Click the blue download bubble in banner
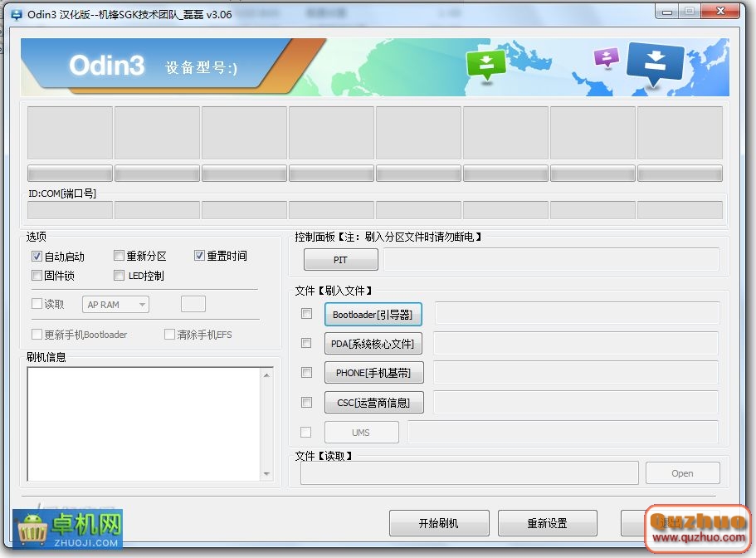 655,63
